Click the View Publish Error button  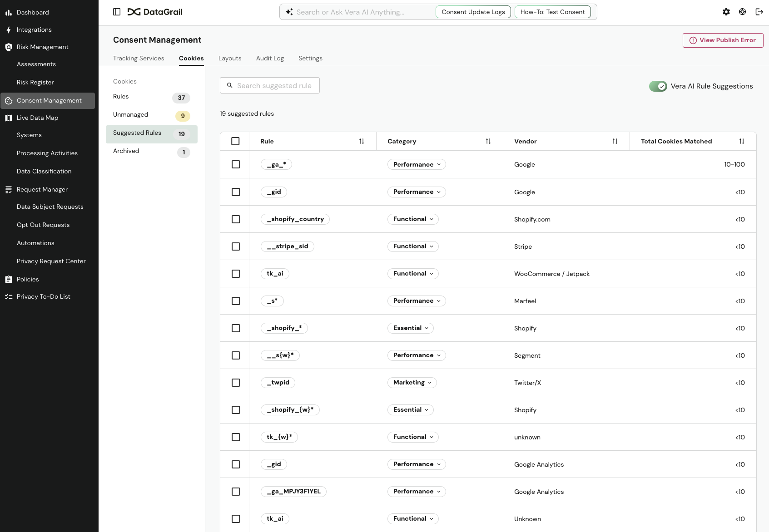[x=723, y=40]
